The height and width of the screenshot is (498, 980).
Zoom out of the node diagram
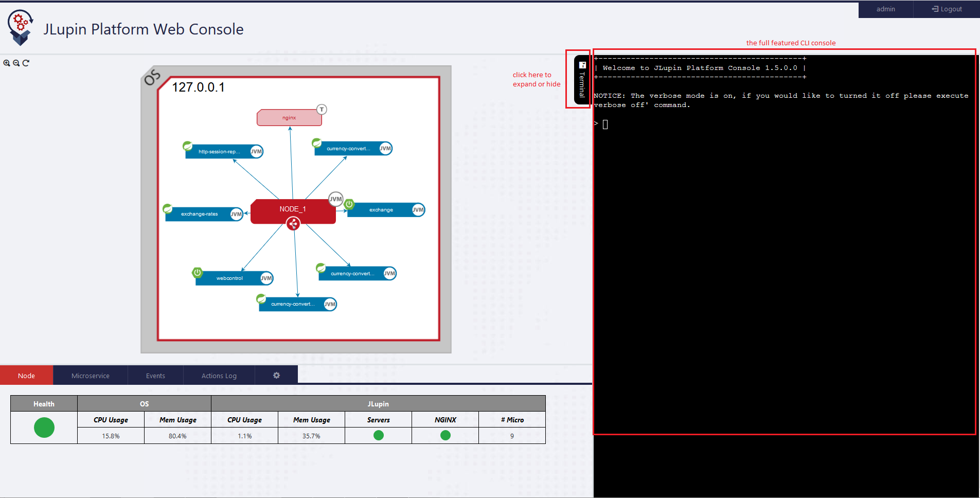pyautogui.click(x=16, y=63)
